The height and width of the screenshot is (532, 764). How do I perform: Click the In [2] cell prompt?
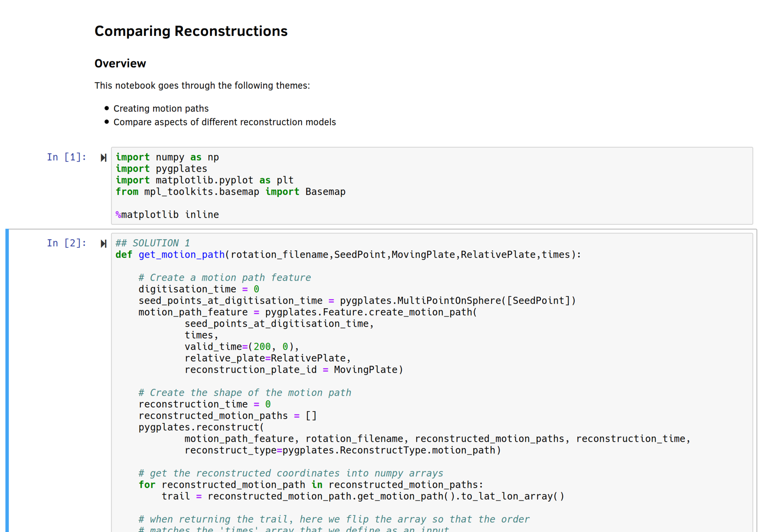pyautogui.click(x=66, y=243)
